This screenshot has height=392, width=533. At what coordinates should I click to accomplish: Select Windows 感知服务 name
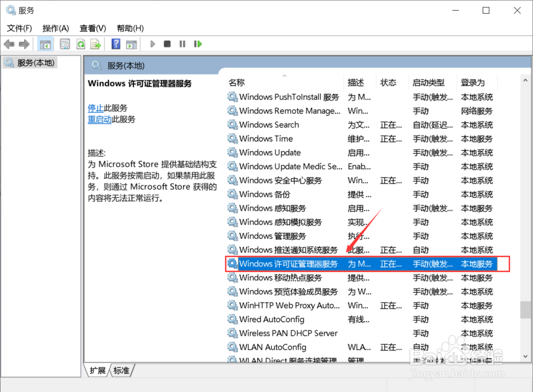(272, 208)
